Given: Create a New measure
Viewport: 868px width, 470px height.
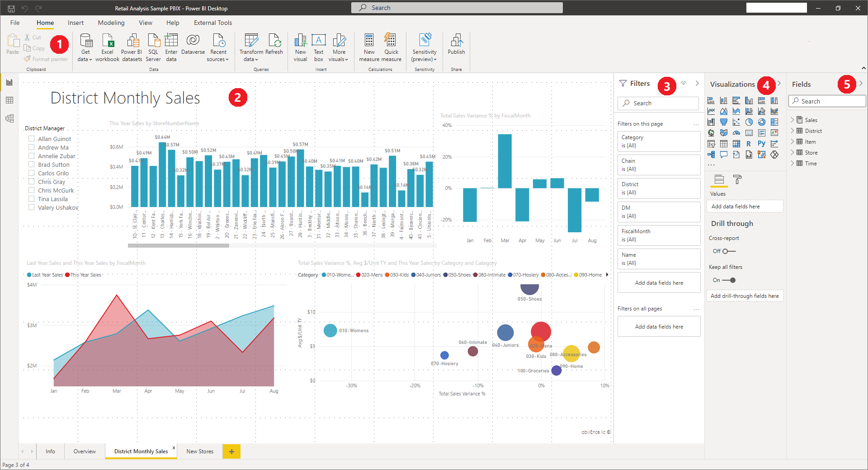Looking at the screenshot, I should (x=369, y=47).
